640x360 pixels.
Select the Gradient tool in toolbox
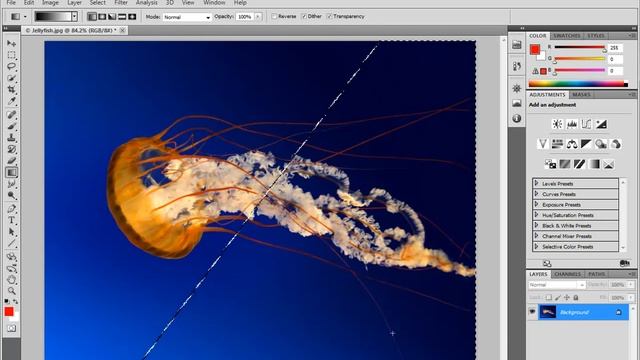point(11,173)
